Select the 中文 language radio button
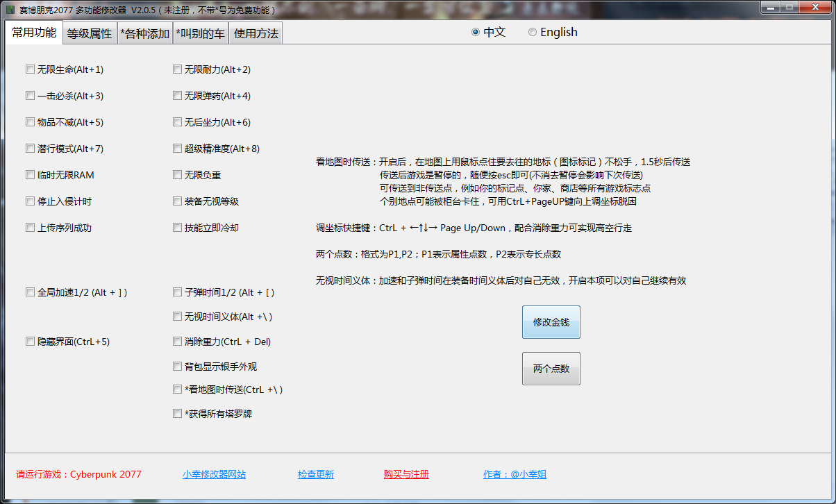 pos(475,32)
